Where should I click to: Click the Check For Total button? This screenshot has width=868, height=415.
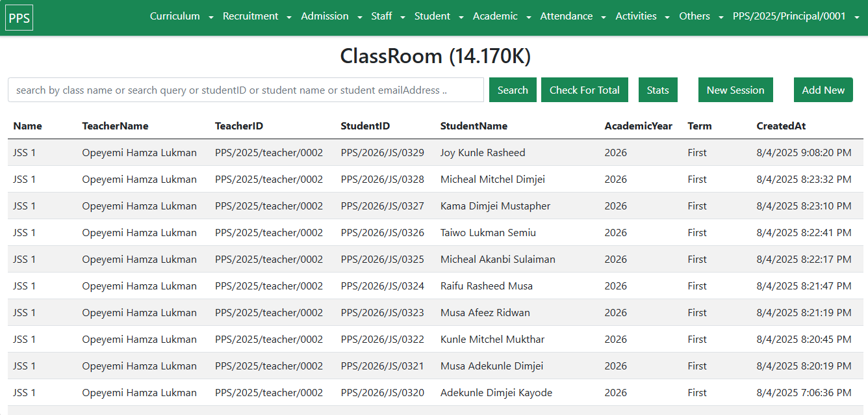tap(584, 90)
